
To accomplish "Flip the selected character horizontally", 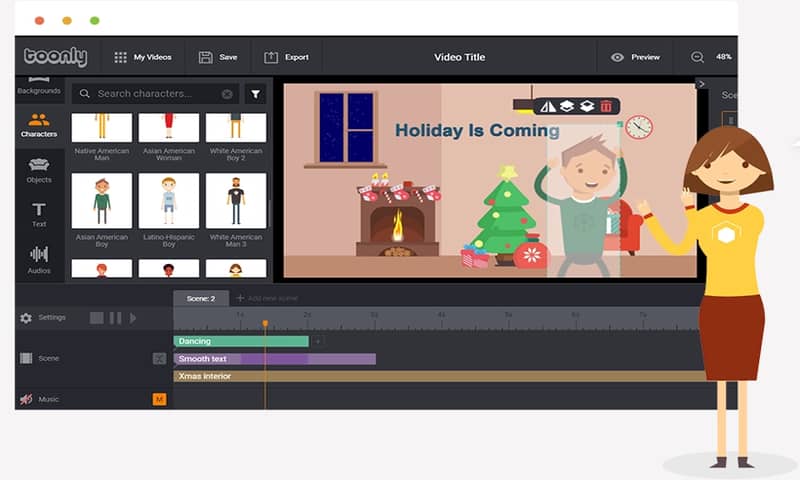I will (x=547, y=106).
